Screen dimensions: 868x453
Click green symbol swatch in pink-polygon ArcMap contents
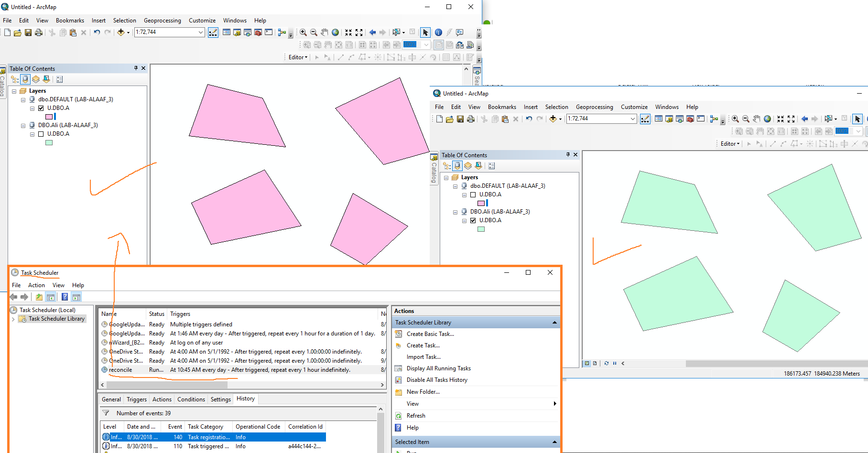click(49, 142)
